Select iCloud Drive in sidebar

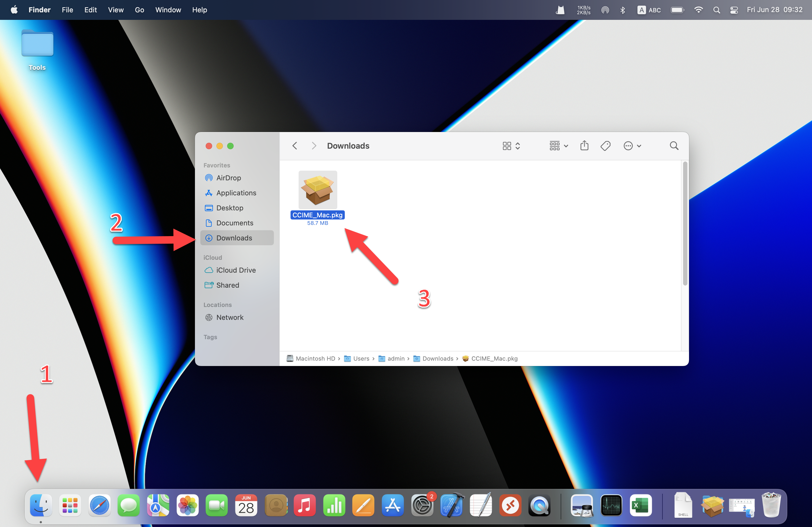[235, 270]
